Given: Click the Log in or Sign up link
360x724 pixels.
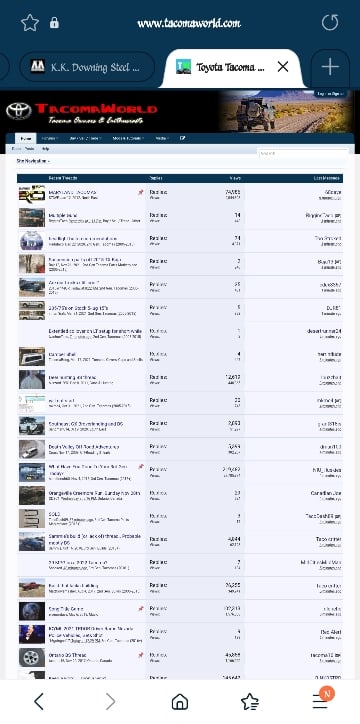Looking at the screenshot, I should tap(330, 94).
